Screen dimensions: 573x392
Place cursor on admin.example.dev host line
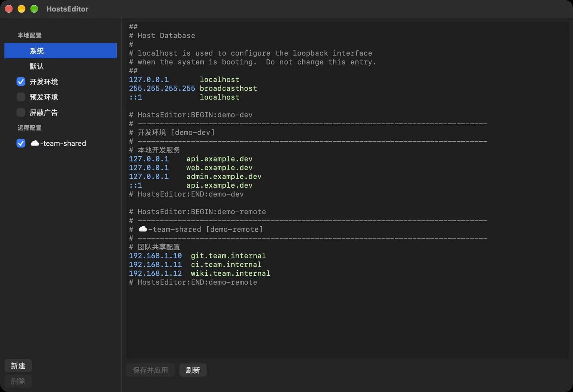click(195, 176)
